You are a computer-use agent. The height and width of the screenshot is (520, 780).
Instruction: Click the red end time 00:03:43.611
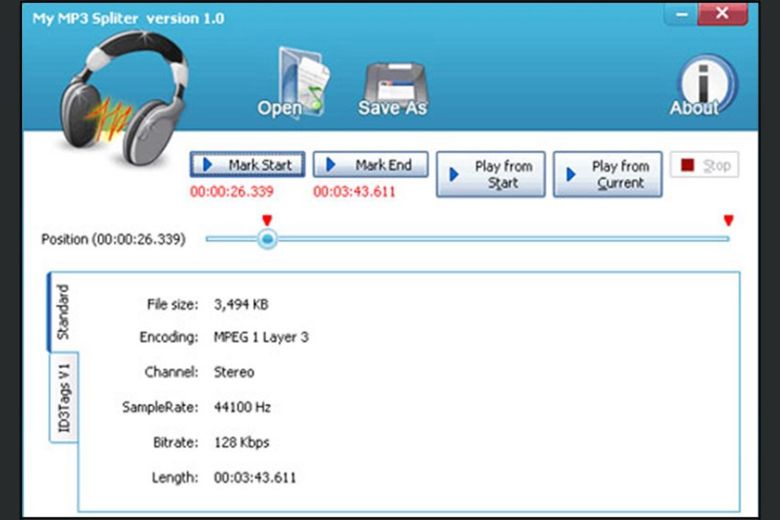(x=355, y=192)
